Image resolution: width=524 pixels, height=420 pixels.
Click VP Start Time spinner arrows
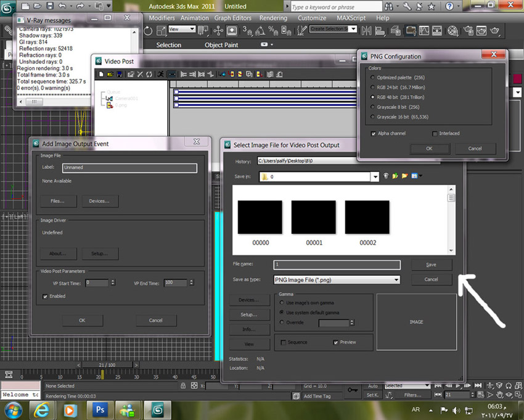pyautogui.click(x=113, y=282)
